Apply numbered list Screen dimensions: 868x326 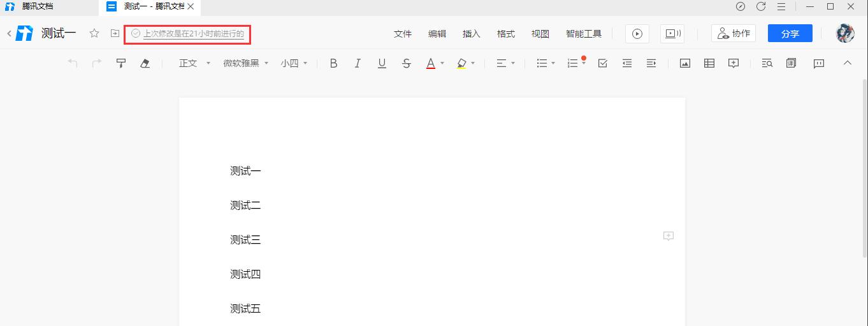tap(573, 63)
